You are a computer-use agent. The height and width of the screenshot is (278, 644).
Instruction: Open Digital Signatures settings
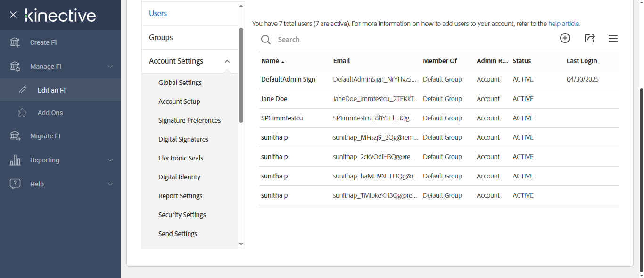point(183,139)
